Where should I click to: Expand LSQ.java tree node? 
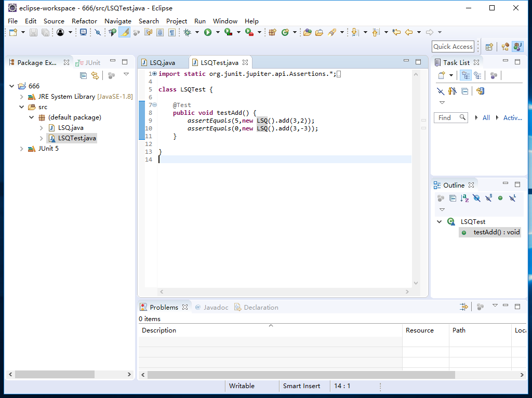pyautogui.click(x=42, y=128)
